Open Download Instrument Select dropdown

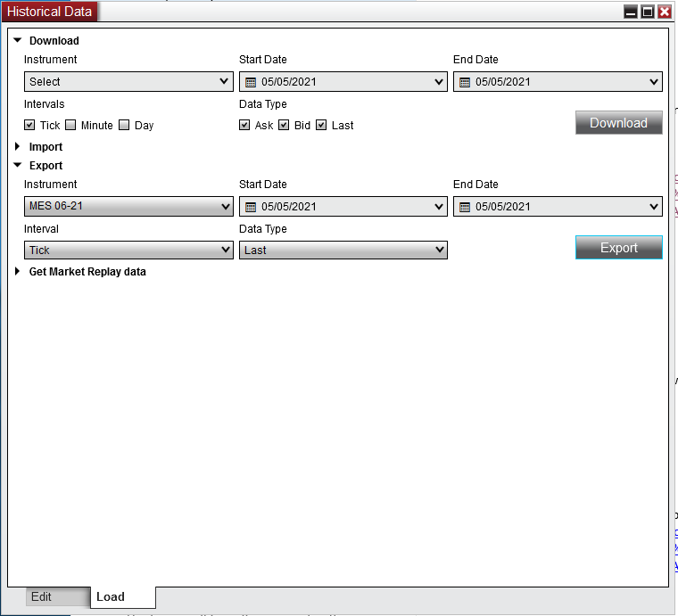coord(128,82)
